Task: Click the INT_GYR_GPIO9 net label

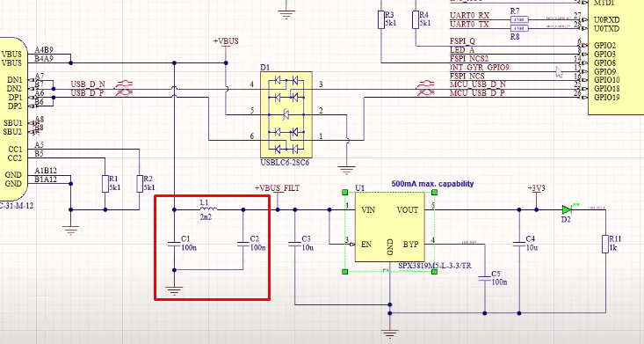Action: (x=480, y=67)
